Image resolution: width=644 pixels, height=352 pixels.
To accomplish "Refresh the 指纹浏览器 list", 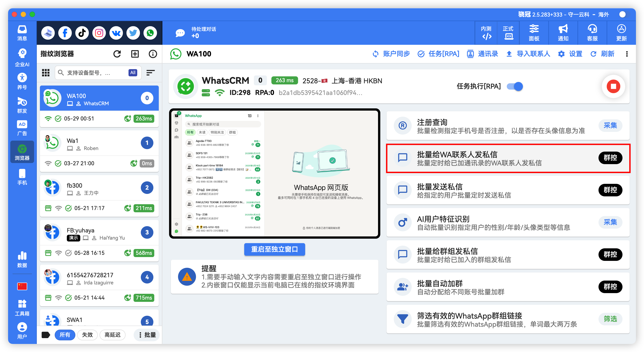I will (117, 54).
